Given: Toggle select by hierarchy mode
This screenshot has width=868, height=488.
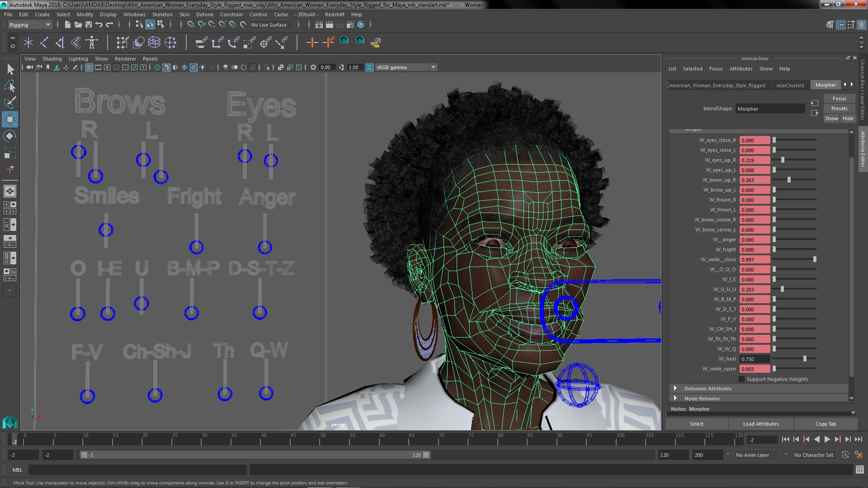Looking at the screenshot, I should tap(139, 24).
